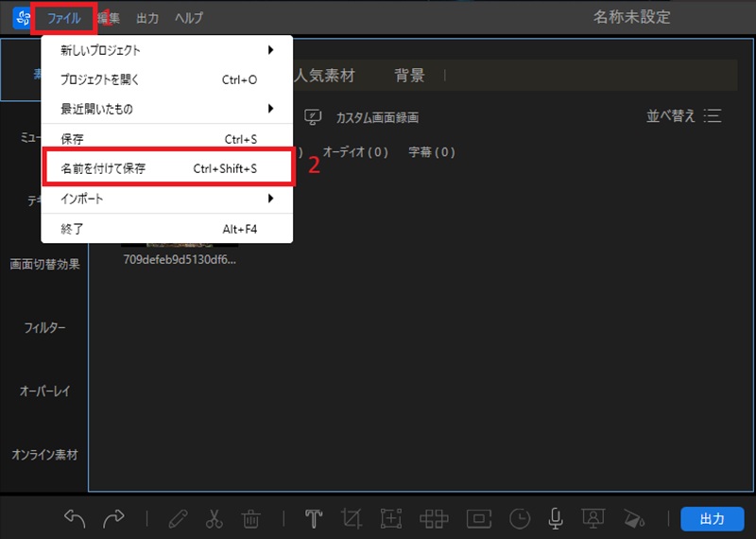Screen dimensions: 756x539
Task: Click the pencil Edit icon
Action: pos(178,519)
